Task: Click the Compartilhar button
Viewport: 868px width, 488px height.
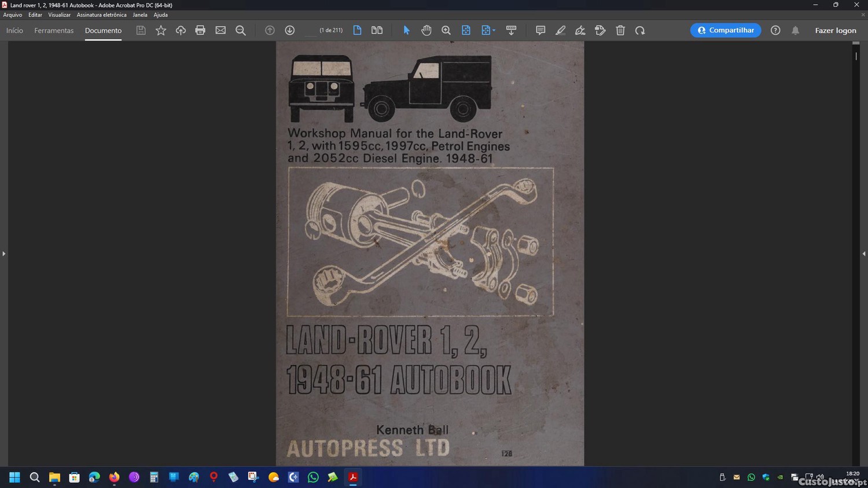Action: click(725, 30)
